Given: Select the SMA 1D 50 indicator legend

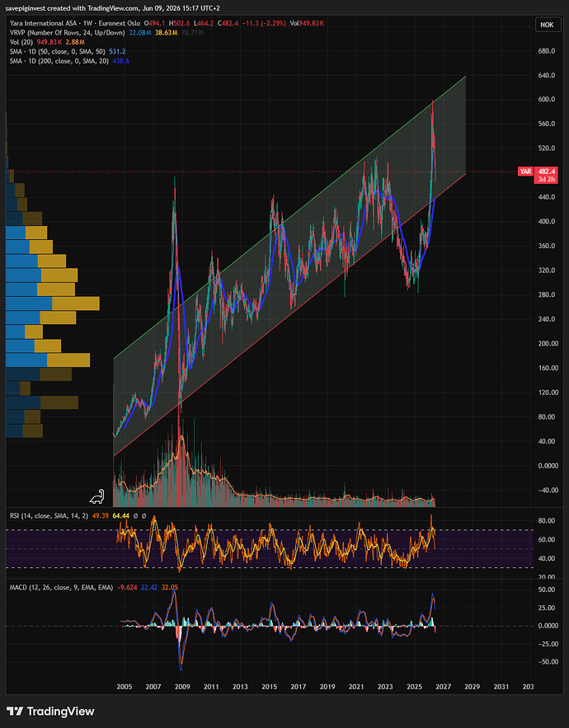Looking at the screenshot, I should click(58, 51).
